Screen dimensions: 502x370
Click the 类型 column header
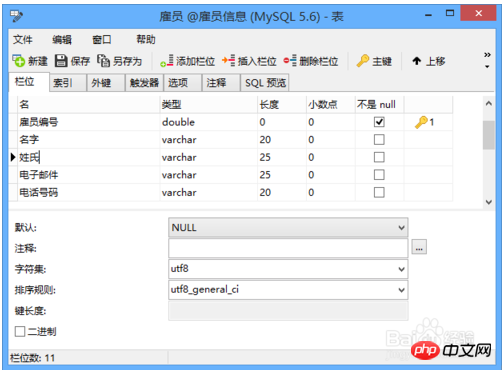pos(209,105)
